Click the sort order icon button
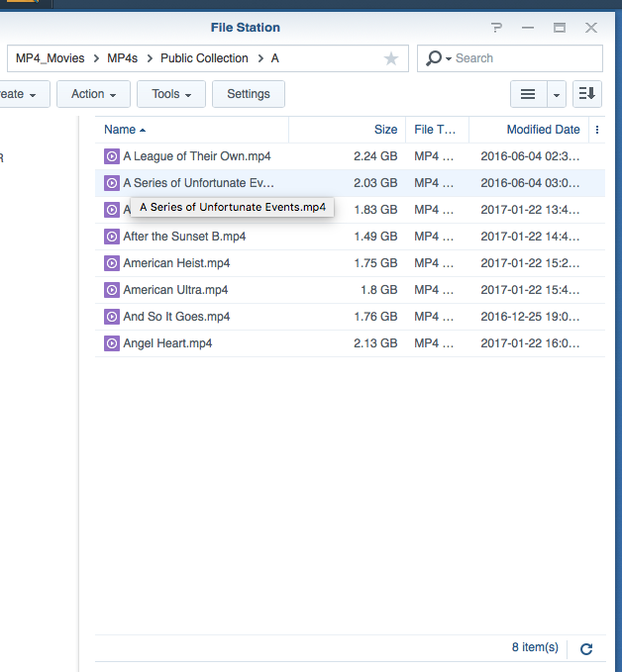622x672 pixels. [x=587, y=94]
